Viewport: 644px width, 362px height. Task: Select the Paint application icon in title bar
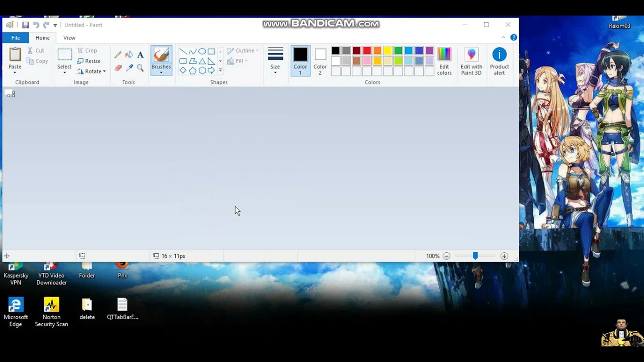point(10,25)
